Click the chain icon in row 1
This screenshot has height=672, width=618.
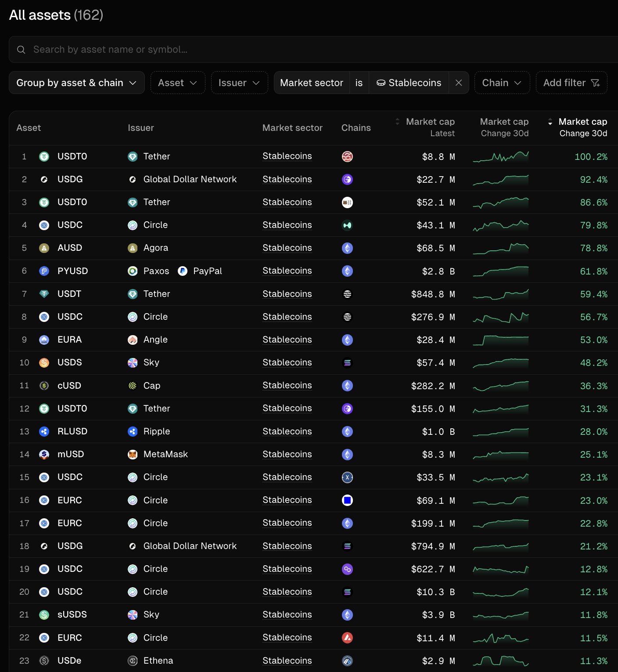point(348,156)
